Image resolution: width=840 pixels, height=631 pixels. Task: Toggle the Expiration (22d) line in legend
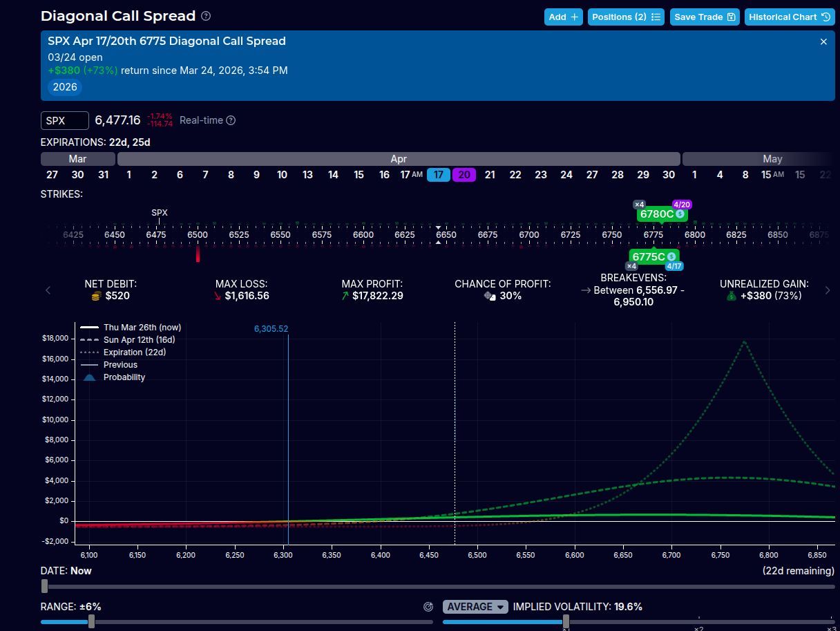click(x=134, y=352)
